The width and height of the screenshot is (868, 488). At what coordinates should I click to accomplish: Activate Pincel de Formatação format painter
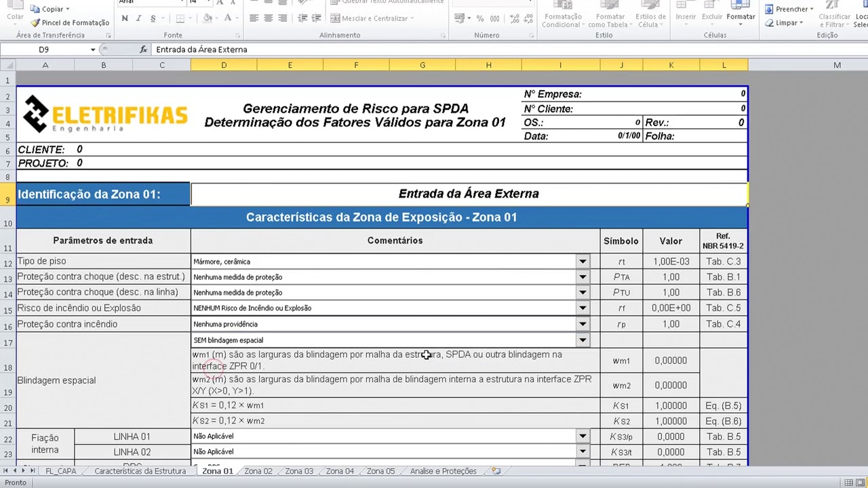pyautogui.click(x=70, y=22)
